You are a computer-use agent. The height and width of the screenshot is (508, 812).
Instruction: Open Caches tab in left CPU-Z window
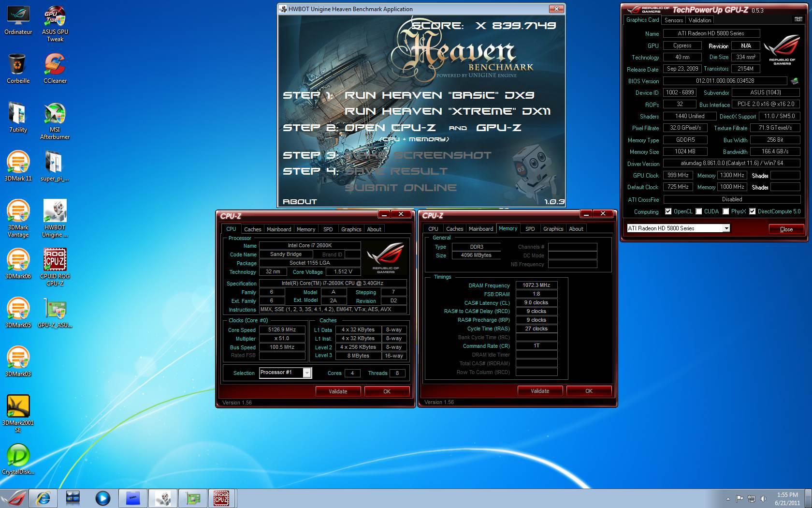coord(252,229)
